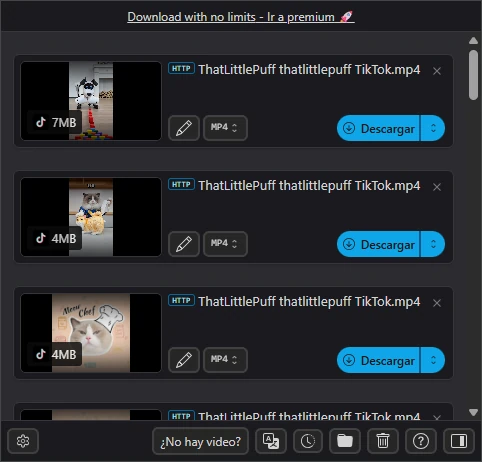The height and width of the screenshot is (462, 482).
Task: Click Descargar for the Meow Chef video
Action: (x=378, y=360)
